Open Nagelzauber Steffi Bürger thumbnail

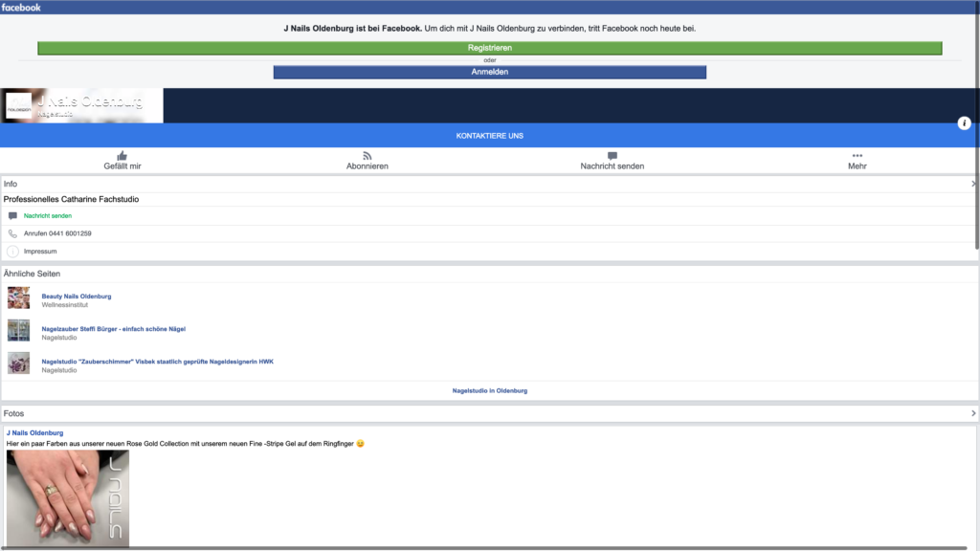[x=19, y=330]
